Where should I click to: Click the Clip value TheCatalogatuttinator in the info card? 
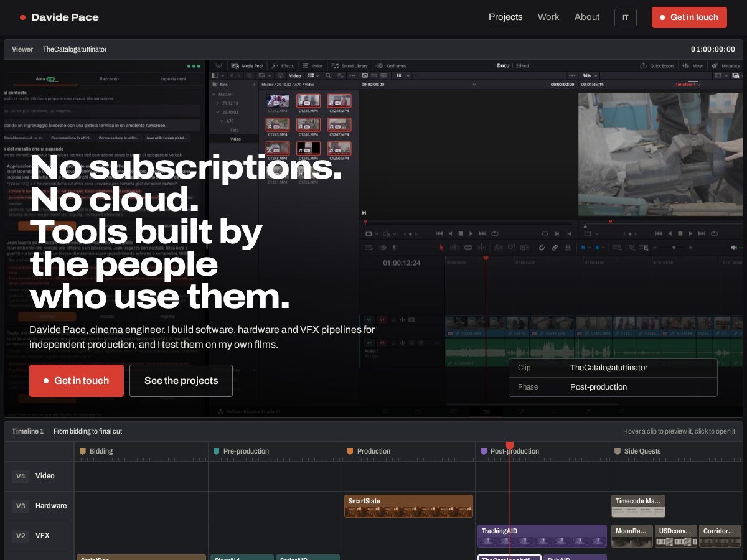tap(609, 368)
